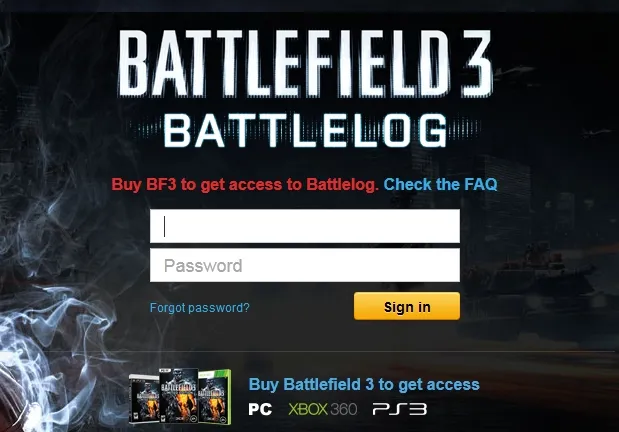Focus the Password input field
The image size is (619, 432).
point(305,265)
